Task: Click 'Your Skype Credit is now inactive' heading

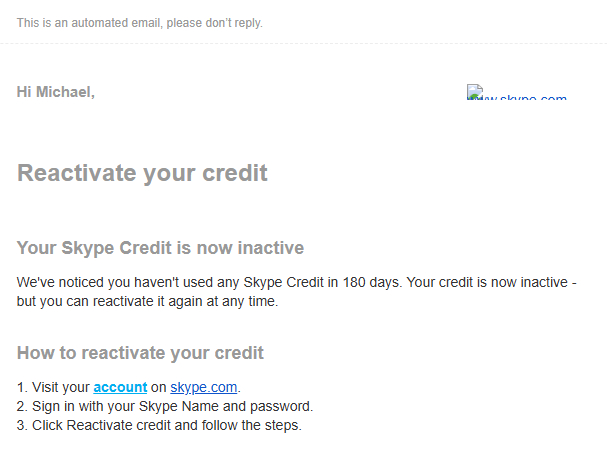Action: click(160, 247)
